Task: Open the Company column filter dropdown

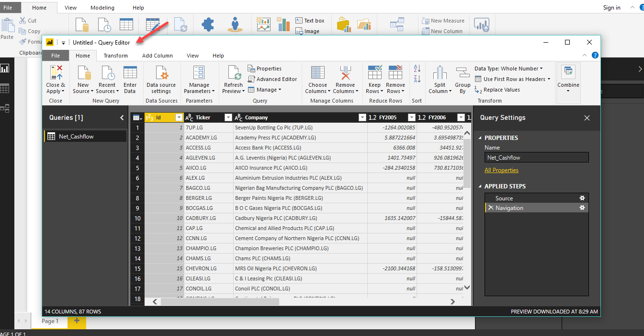Action: pyautogui.click(x=362, y=117)
